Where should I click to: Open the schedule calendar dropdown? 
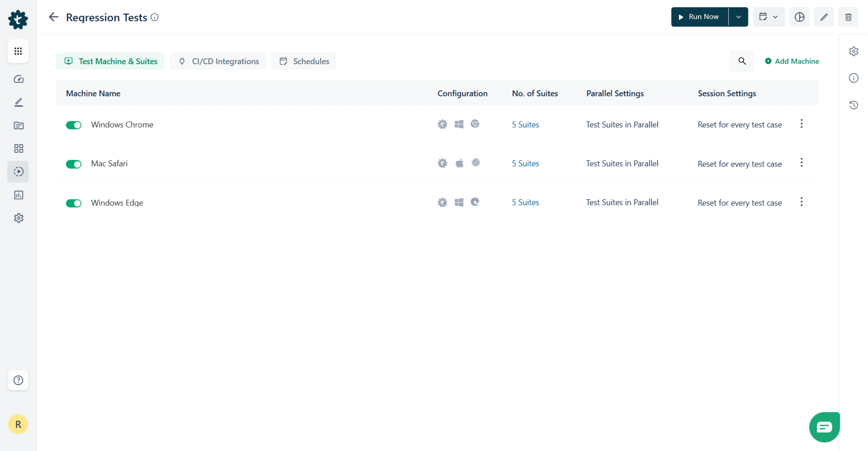tap(768, 17)
